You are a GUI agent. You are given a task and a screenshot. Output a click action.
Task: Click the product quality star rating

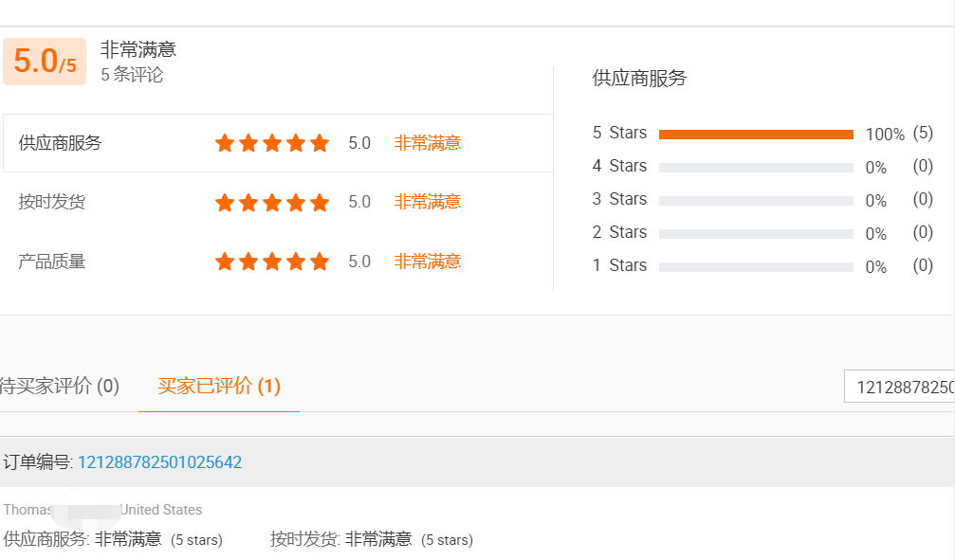[x=272, y=262]
